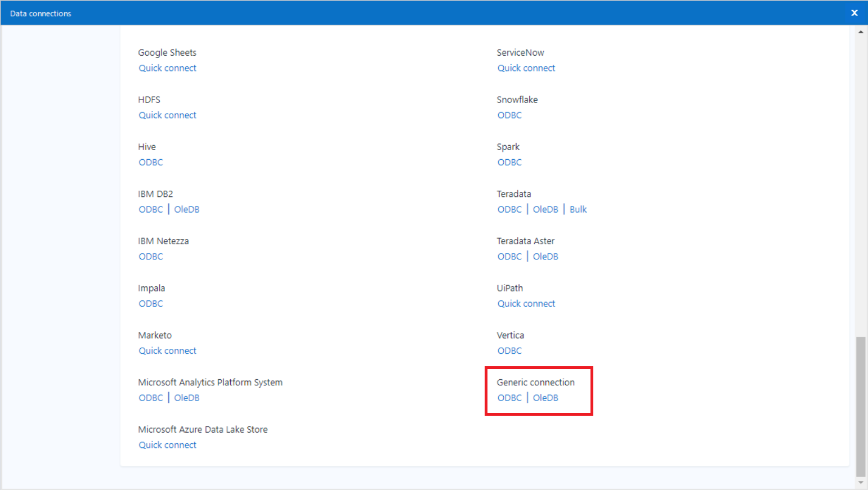This screenshot has height=490, width=868.
Task: Select OleDB for Microsoft Analytics Platform System
Action: [186, 397]
